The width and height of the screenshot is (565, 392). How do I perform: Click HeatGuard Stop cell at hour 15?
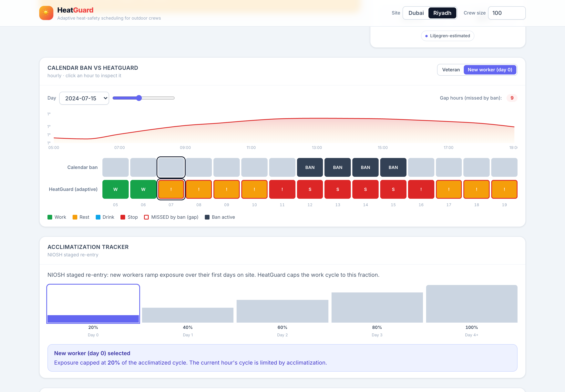[x=393, y=189]
